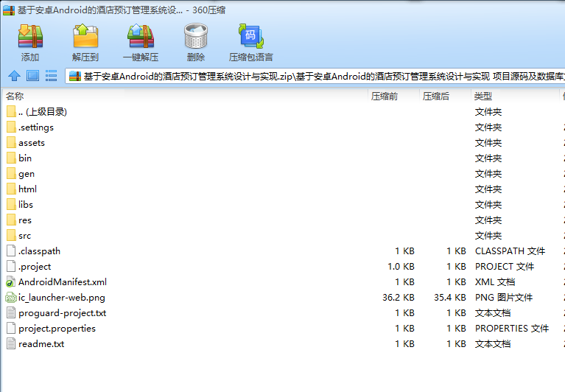The height and width of the screenshot is (392, 565).
Task: Select the src folder icon
Action: [11, 236]
